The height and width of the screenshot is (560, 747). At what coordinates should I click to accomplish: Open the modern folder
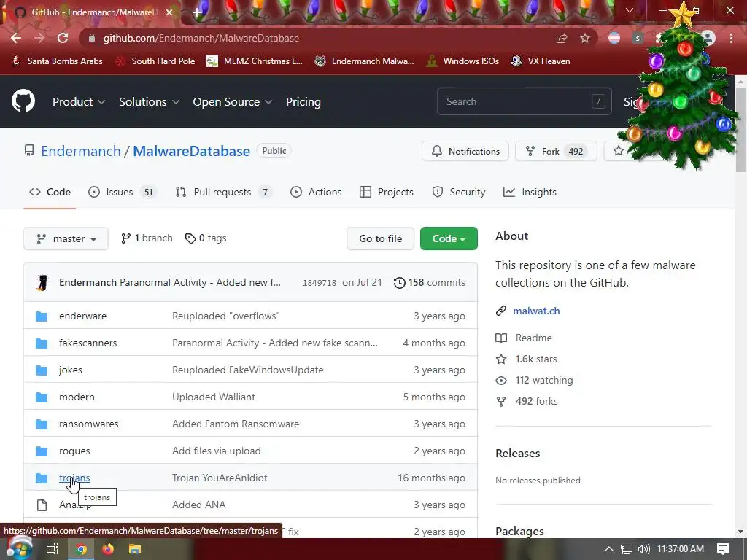77,397
